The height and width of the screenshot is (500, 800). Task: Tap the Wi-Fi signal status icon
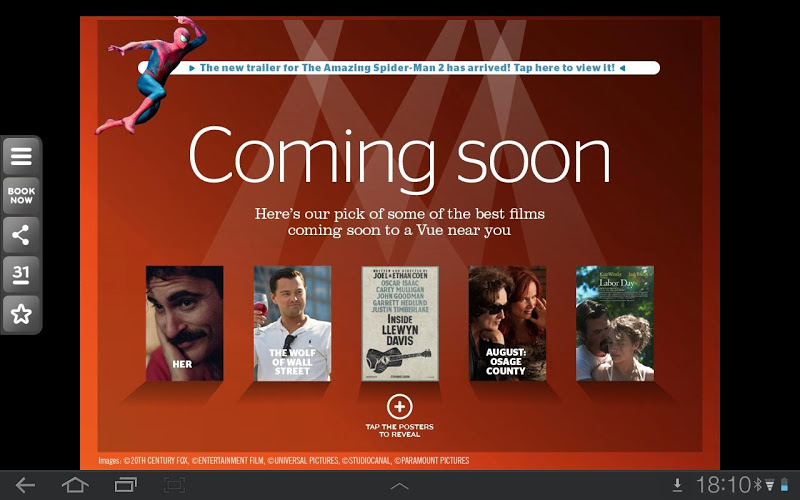click(x=770, y=485)
